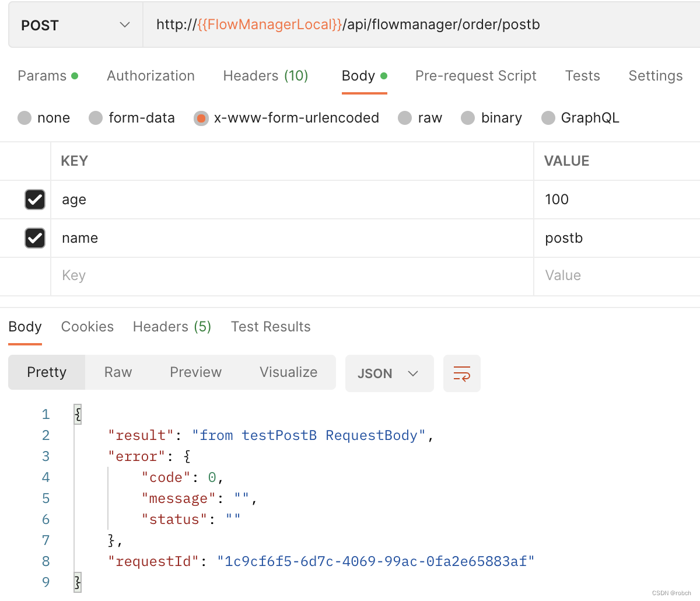Disable the name parameter
The height and width of the screenshot is (601, 700).
pyautogui.click(x=34, y=238)
